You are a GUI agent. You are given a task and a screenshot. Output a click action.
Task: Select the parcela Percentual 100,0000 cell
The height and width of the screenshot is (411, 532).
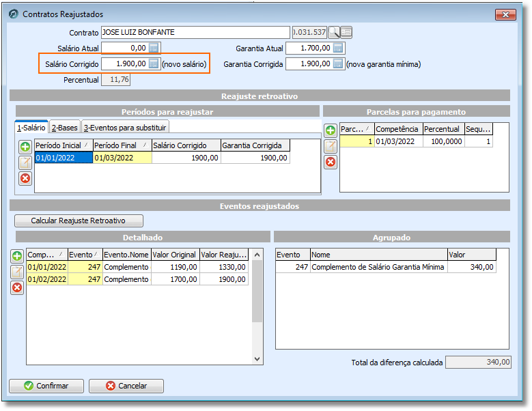click(444, 141)
